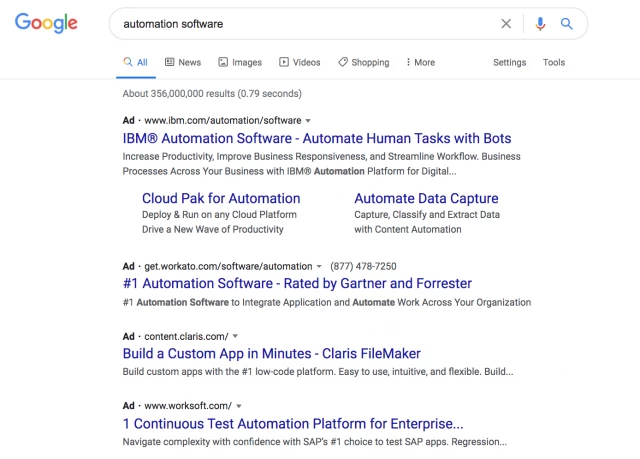Click the 'Deploy & Run on any Cloud Platform' text
640x459 pixels.
point(219,215)
